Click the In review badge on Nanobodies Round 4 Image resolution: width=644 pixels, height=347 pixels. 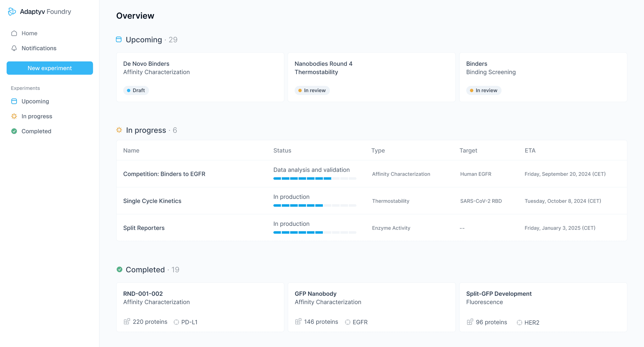(312, 90)
